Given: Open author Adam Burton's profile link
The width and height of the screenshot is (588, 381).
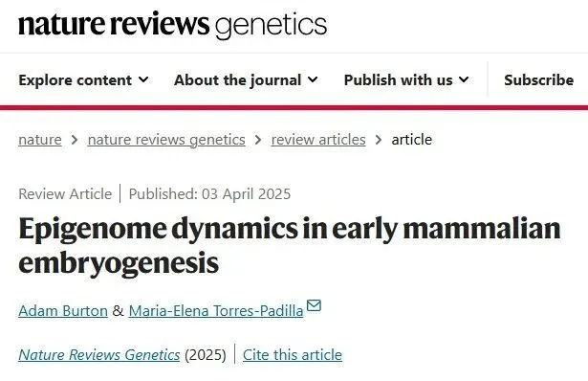Looking at the screenshot, I should pyautogui.click(x=63, y=311).
